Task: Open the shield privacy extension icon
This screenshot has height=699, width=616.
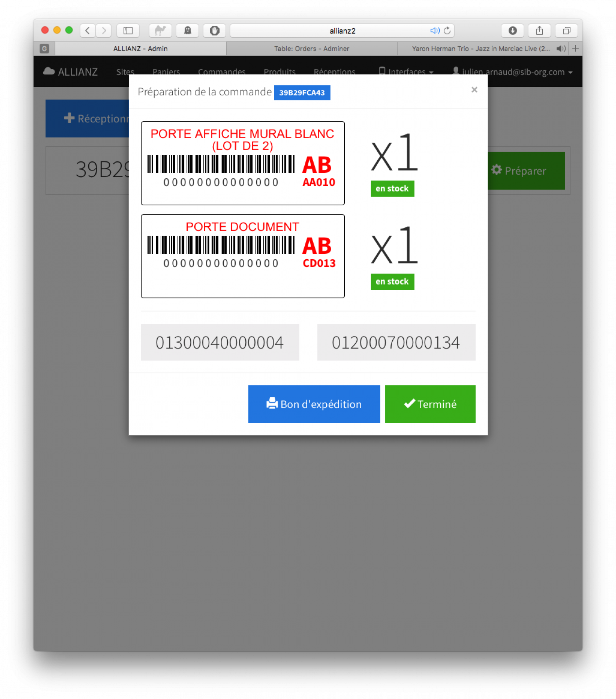Action: click(214, 31)
